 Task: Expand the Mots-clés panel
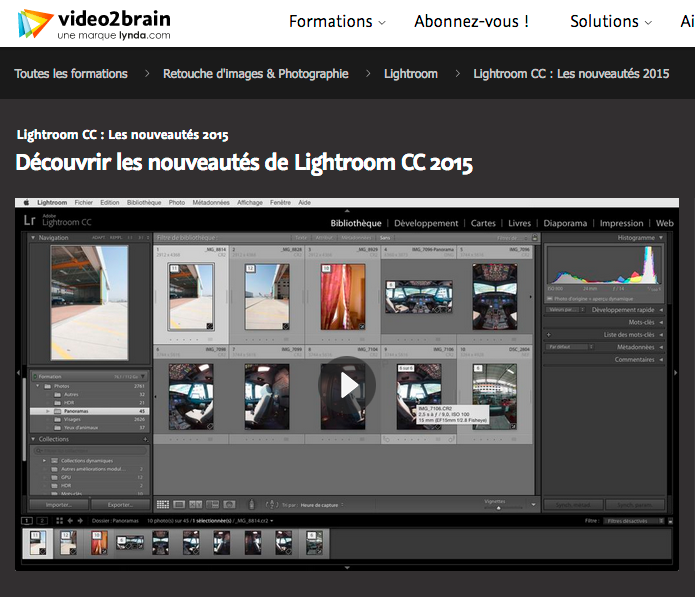(x=661, y=322)
